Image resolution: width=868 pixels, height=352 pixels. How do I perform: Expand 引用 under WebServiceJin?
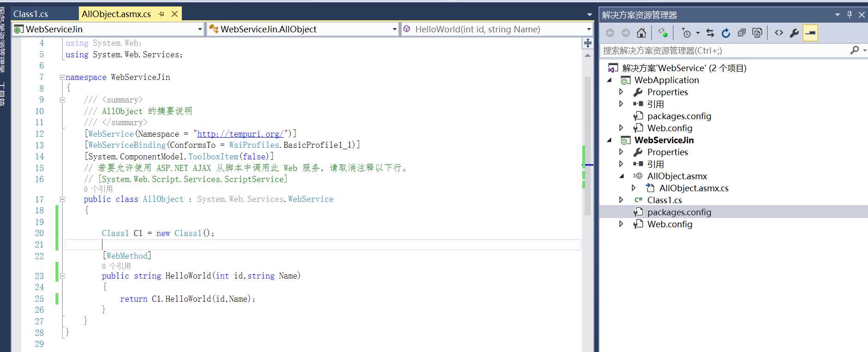click(x=621, y=164)
